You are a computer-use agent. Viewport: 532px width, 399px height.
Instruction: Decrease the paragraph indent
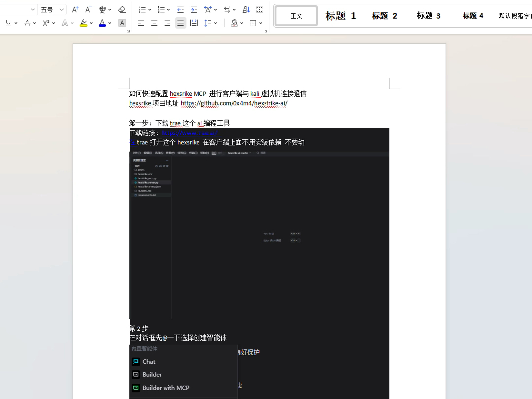pyautogui.click(x=180, y=10)
